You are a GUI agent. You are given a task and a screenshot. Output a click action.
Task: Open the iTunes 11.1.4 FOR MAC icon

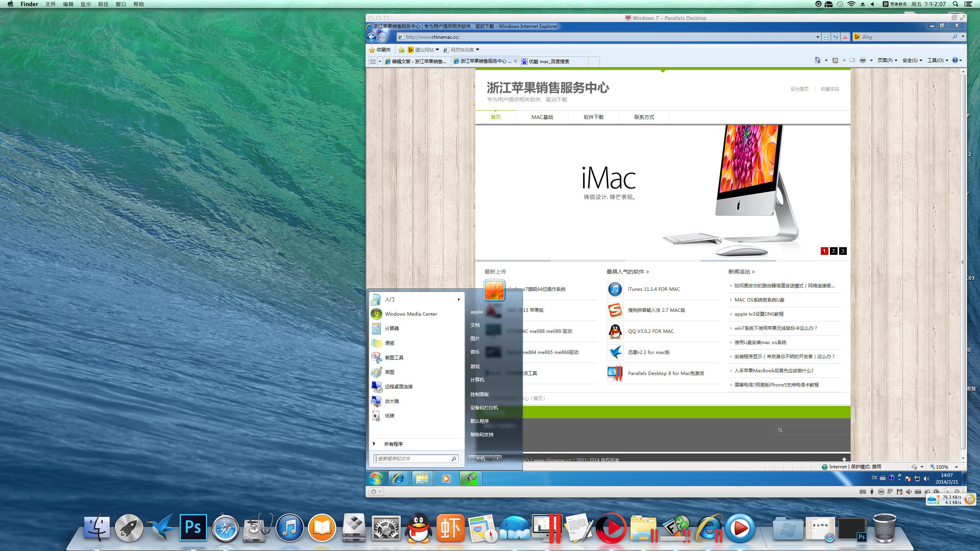[615, 289]
